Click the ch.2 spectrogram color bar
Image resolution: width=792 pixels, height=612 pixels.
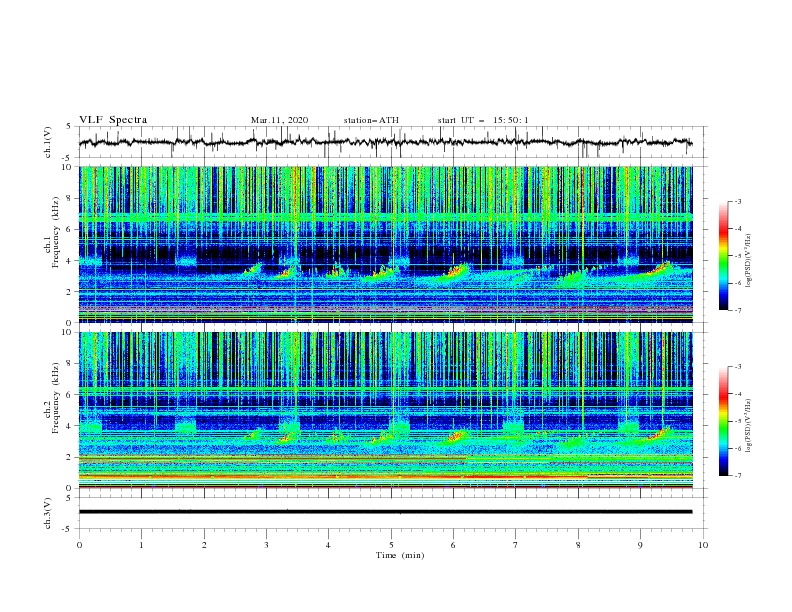click(723, 421)
